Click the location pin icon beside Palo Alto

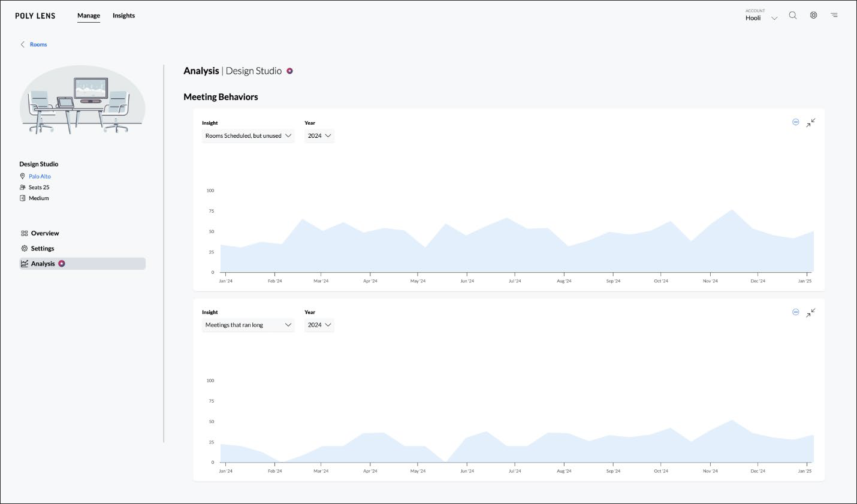tap(22, 176)
